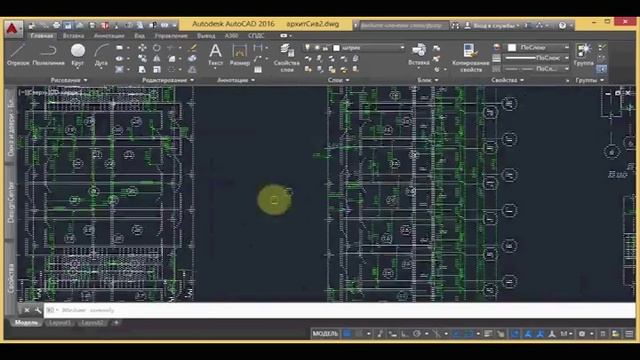Switch to the Layout2 tab
This screenshot has height=360, width=640.
tap(92, 323)
